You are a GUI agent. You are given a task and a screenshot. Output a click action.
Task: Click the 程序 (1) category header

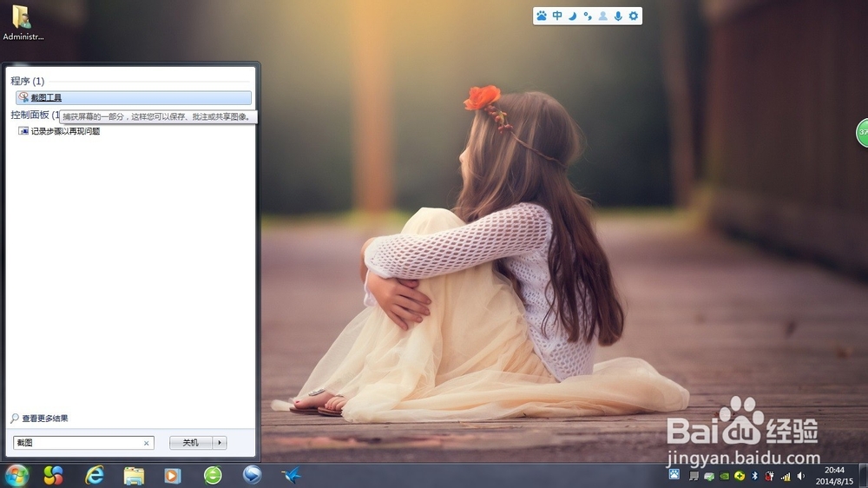pyautogui.click(x=27, y=81)
